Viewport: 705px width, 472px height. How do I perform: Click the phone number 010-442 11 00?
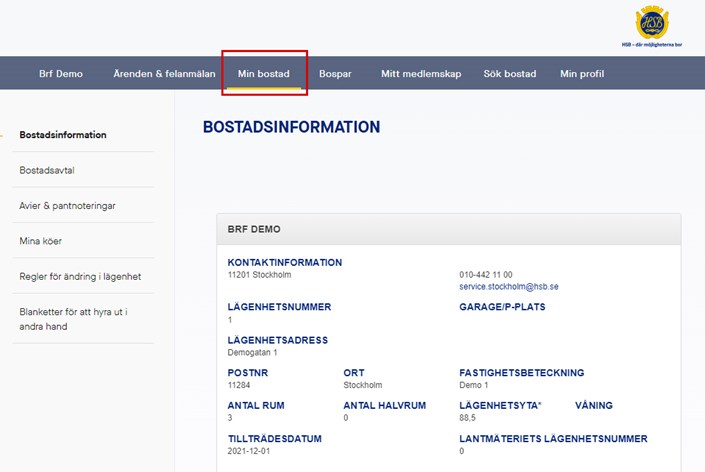coord(486,274)
